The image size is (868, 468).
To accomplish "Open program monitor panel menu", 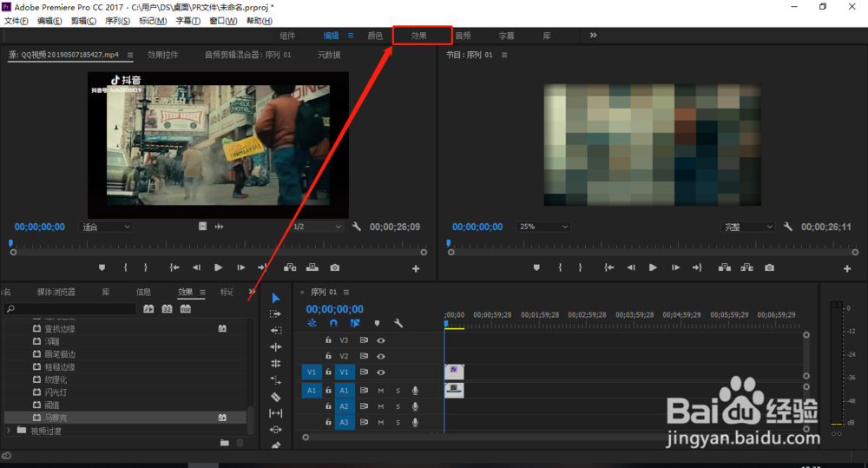I will (x=504, y=55).
